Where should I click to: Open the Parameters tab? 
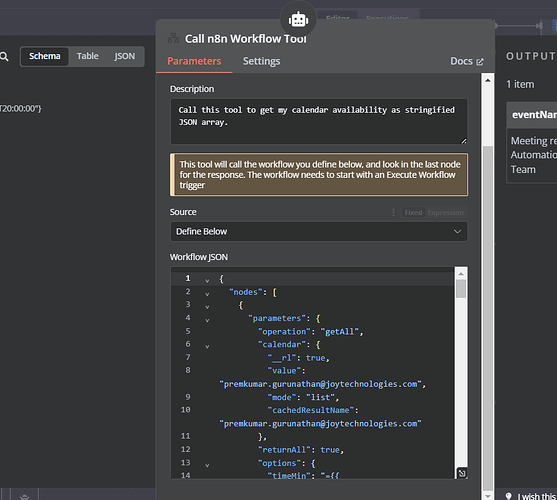[194, 61]
